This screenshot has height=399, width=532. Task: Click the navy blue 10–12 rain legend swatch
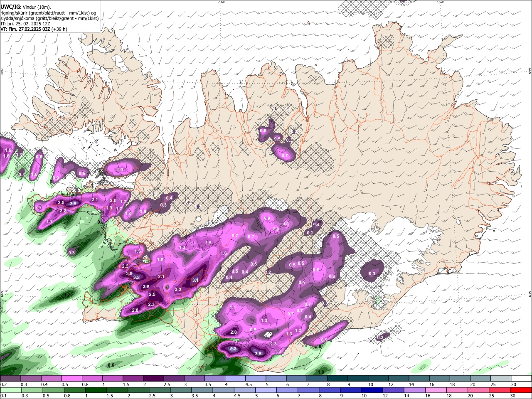(372, 390)
